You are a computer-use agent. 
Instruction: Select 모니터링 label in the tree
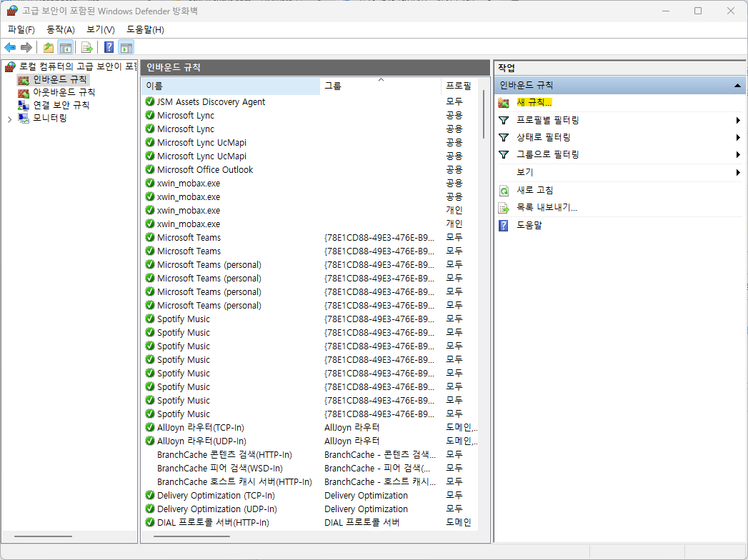pos(49,119)
